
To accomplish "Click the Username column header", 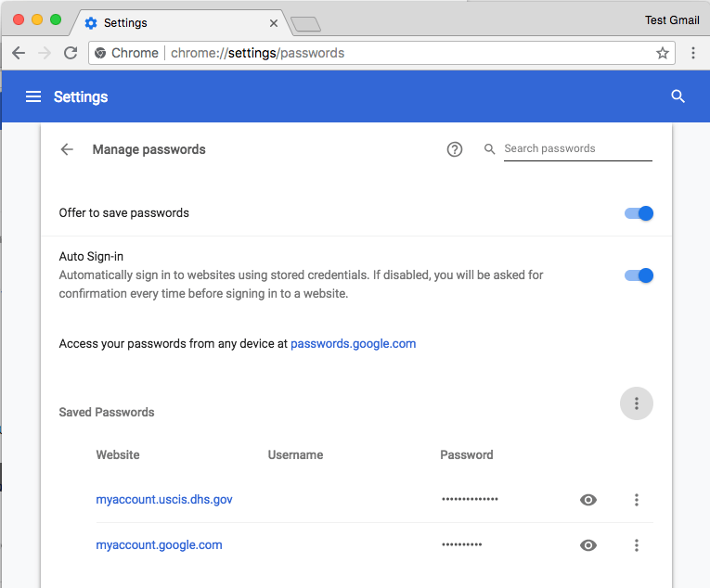I will point(295,454).
